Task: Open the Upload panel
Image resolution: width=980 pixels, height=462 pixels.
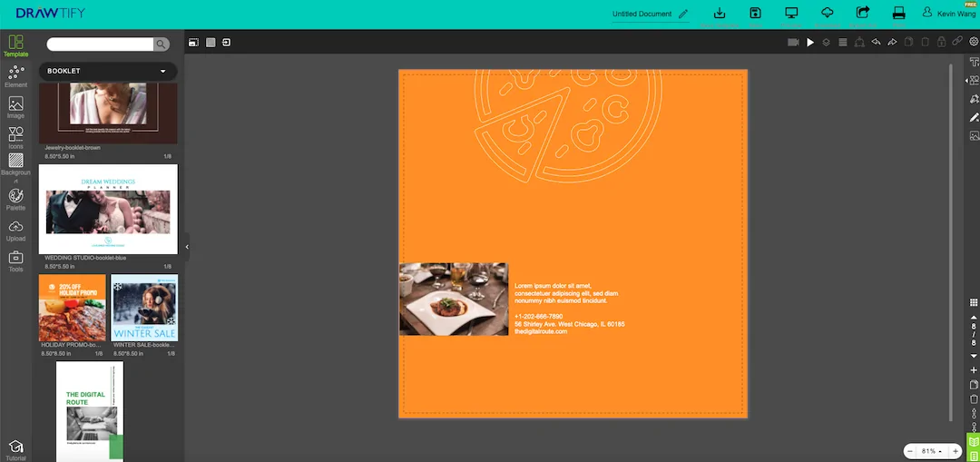Action: (15, 231)
